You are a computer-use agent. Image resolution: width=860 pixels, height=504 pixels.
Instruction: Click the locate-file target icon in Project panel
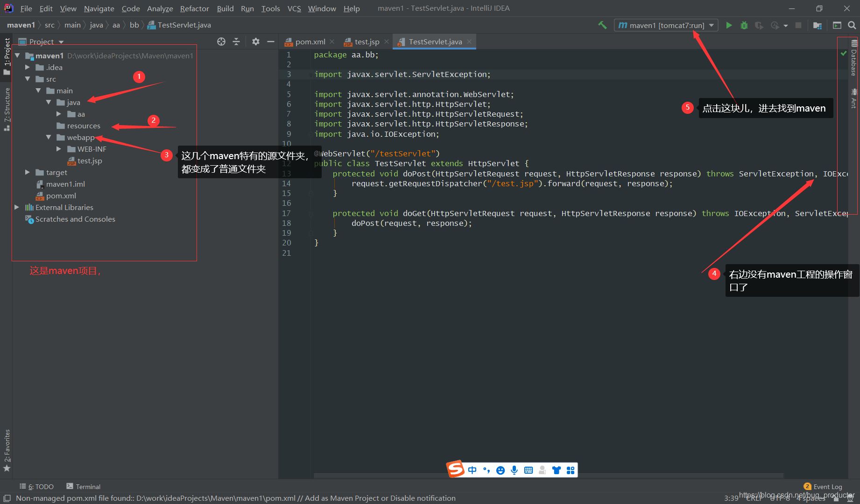tap(221, 42)
